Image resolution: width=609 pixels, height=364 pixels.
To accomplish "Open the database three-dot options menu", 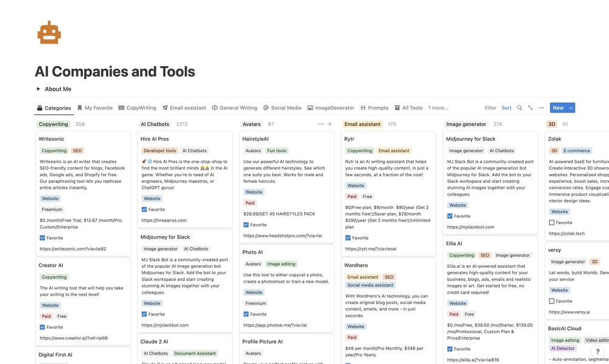I will coord(541,108).
